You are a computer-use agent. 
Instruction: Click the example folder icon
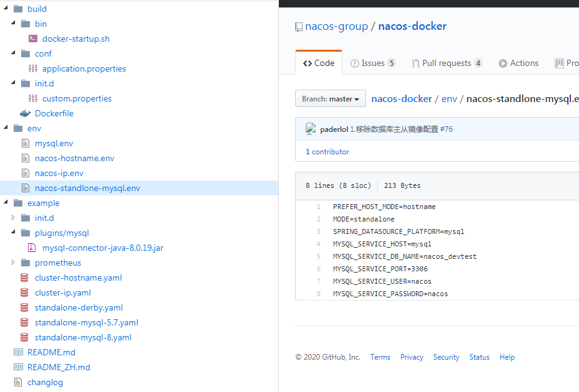(17, 203)
